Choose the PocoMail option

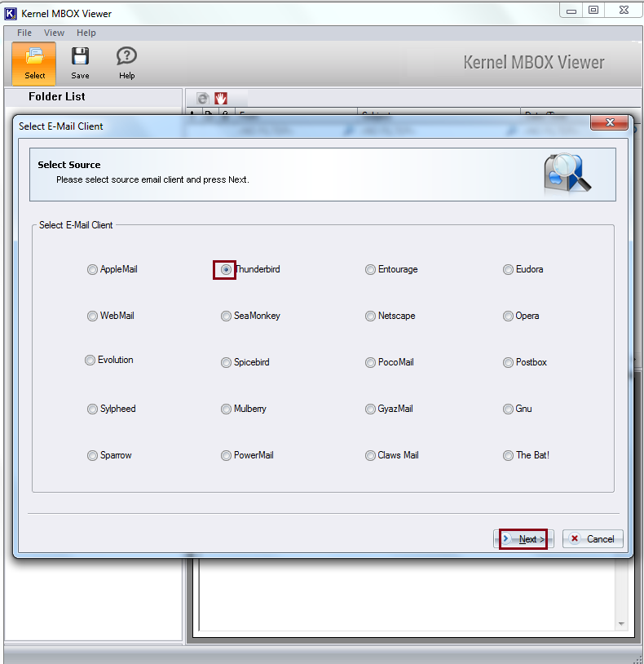370,363
